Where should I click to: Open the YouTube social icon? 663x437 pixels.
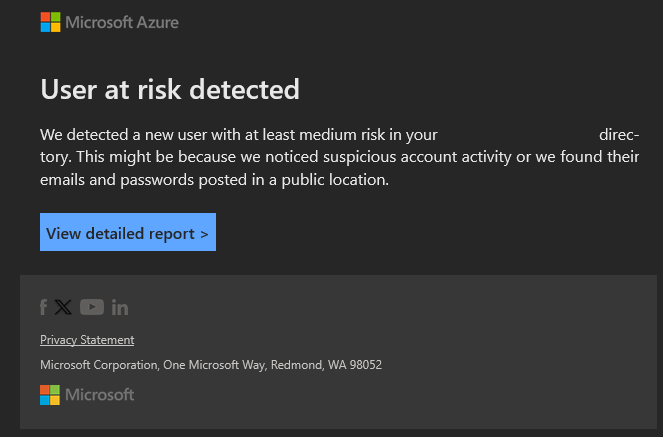(x=92, y=307)
